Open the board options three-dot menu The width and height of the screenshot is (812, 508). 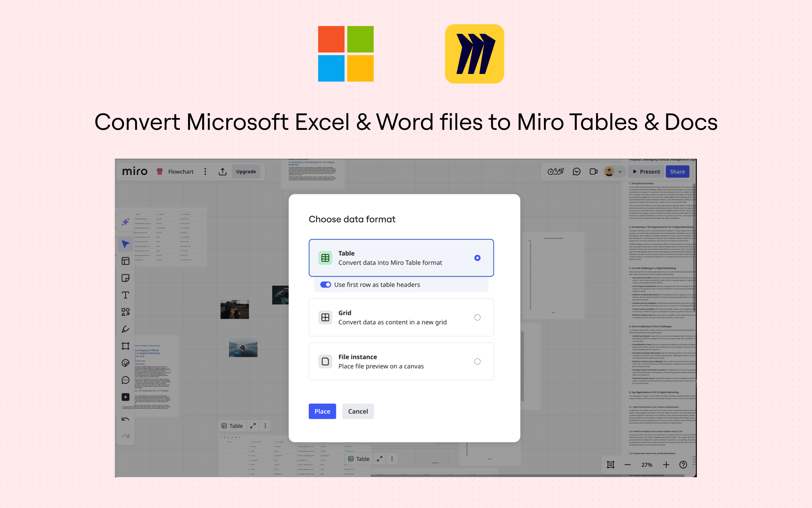click(x=205, y=172)
